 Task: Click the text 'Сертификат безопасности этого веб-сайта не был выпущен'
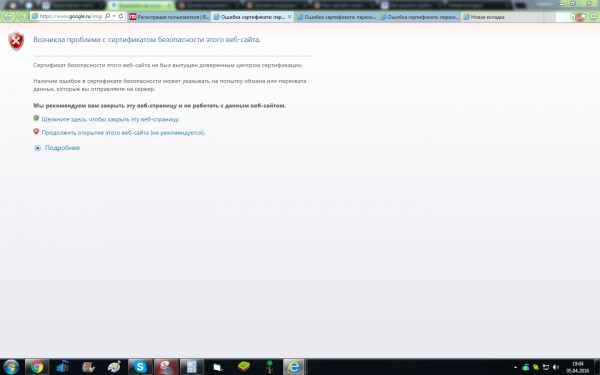[168, 65]
